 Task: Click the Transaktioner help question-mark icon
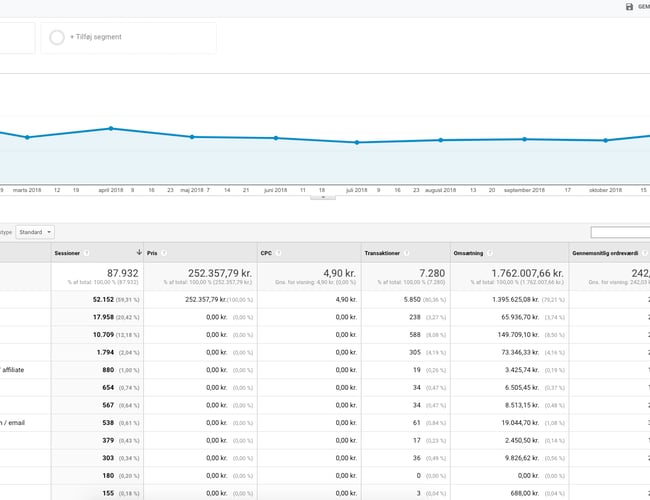(407, 253)
